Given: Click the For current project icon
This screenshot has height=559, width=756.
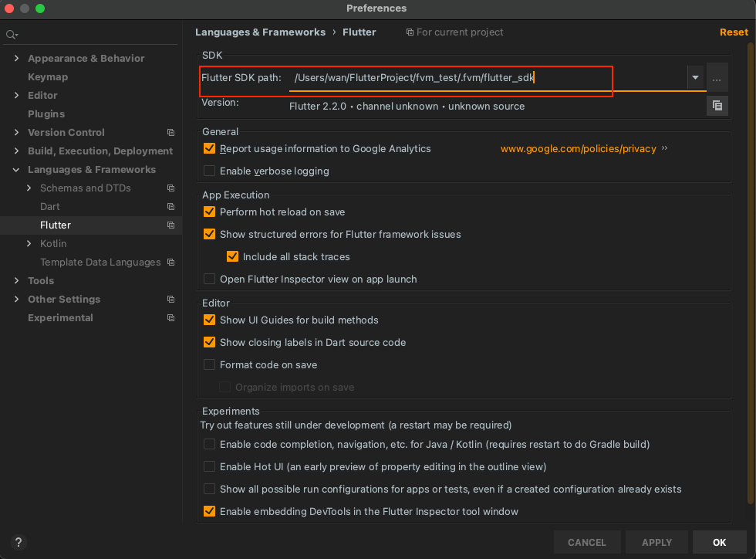Looking at the screenshot, I should pyautogui.click(x=410, y=32).
